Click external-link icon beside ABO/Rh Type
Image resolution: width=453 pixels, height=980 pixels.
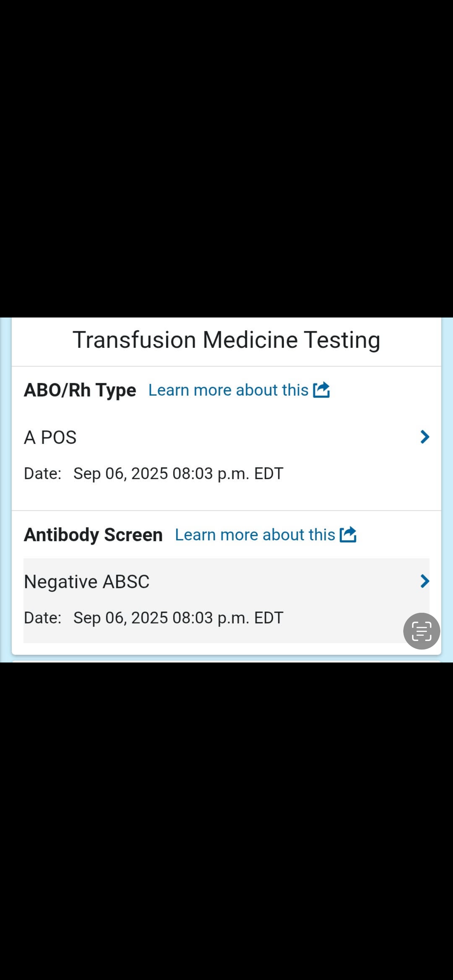pyautogui.click(x=321, y=390)
